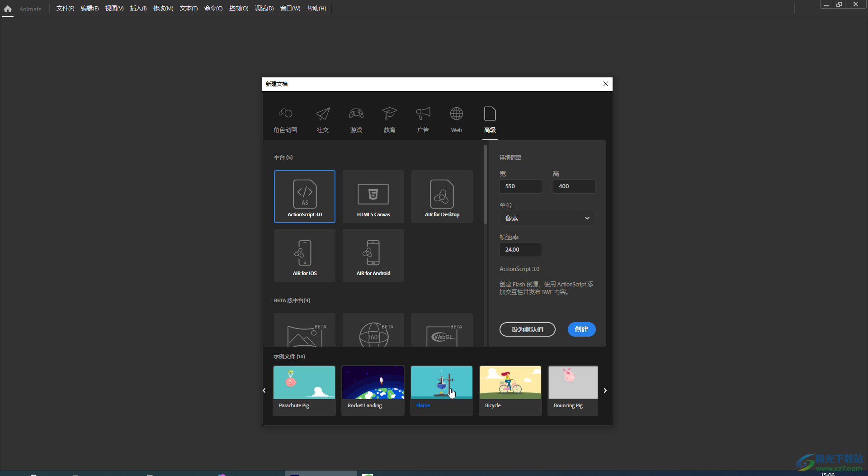Open the 控制(O) menu

tap(239, 9)
